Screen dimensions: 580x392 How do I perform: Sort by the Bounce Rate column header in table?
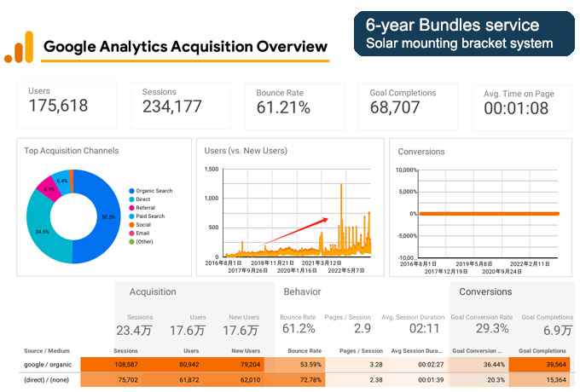[x=304, y=350]
